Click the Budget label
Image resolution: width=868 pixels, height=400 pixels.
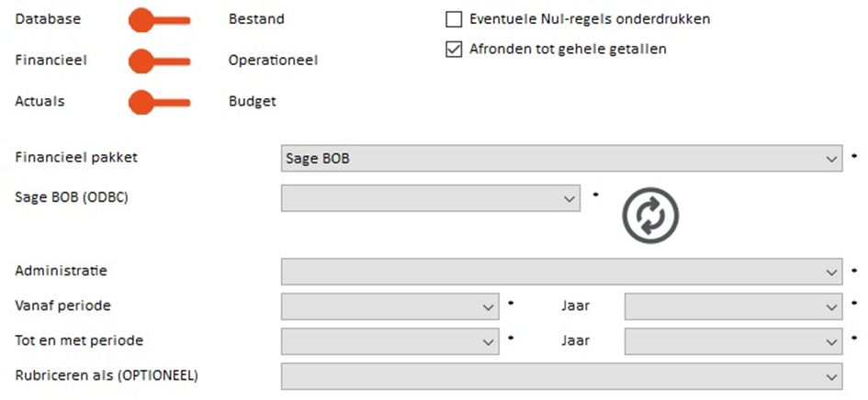point(253,102)
